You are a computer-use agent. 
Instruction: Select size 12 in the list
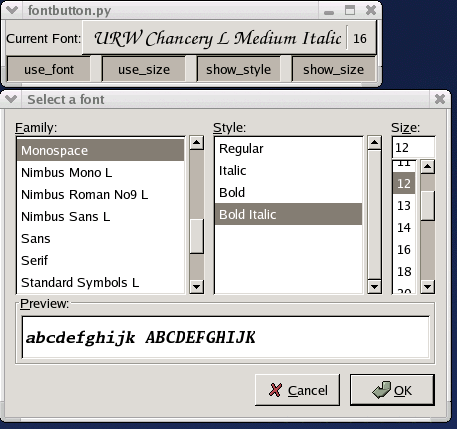pos(404,183)
